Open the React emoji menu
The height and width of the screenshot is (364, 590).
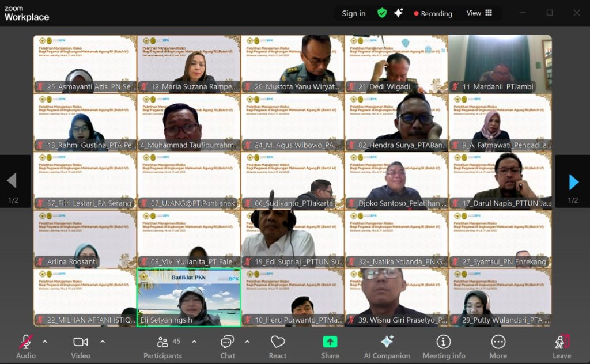pos(278,346)
